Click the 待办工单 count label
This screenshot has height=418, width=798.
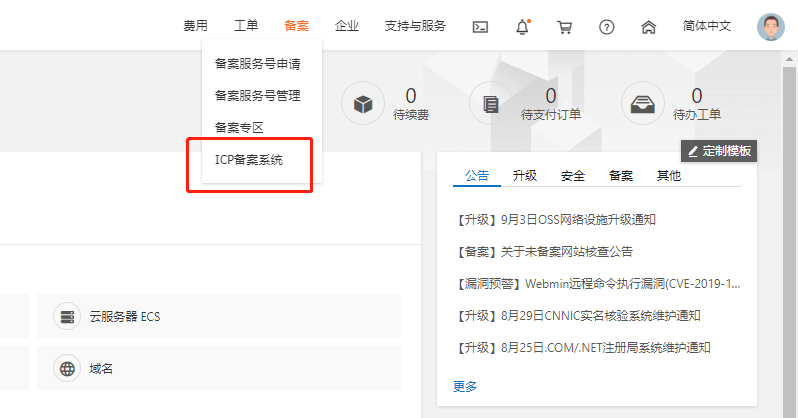tap(697, 115)
